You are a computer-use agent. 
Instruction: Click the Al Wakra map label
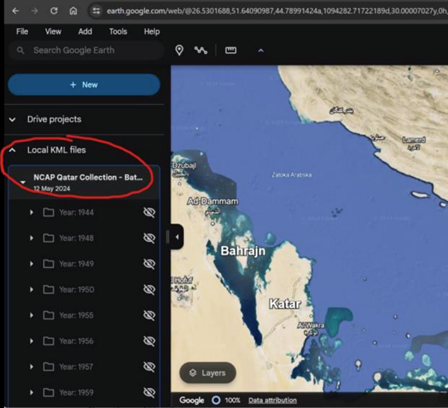click(311, 325)
